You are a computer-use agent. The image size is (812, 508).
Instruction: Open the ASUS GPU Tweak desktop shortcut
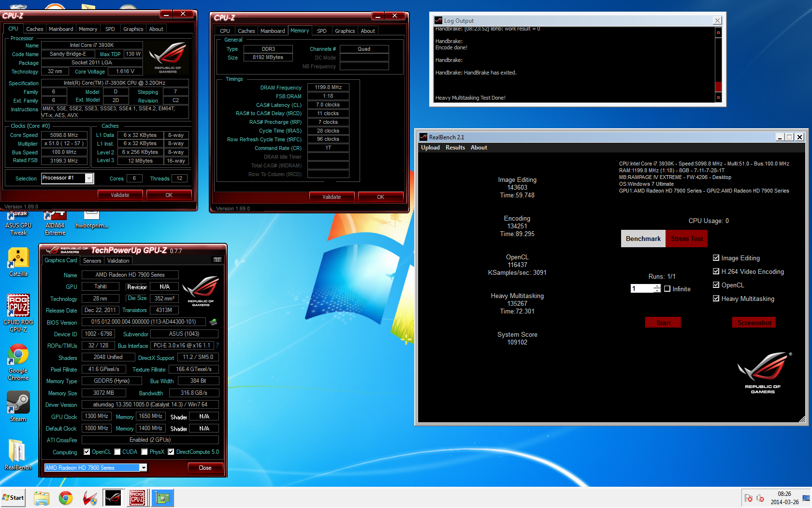[x=18, y=224]
